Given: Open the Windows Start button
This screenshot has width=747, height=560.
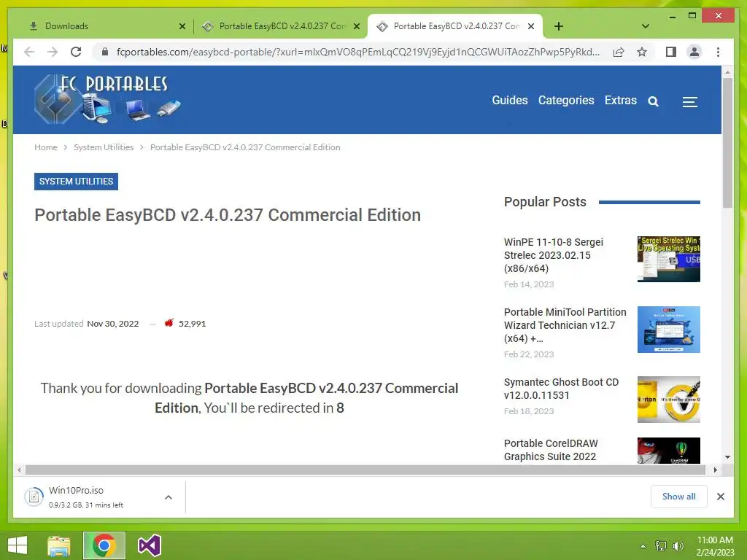Looking at the screenshot, I should pos(18,545).
